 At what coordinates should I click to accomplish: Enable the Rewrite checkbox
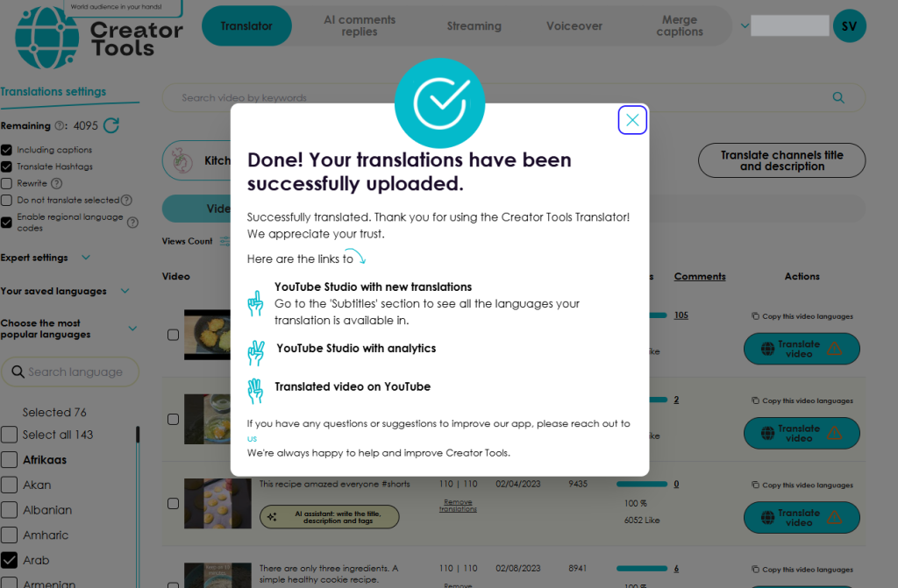click(x=7, y=184)
